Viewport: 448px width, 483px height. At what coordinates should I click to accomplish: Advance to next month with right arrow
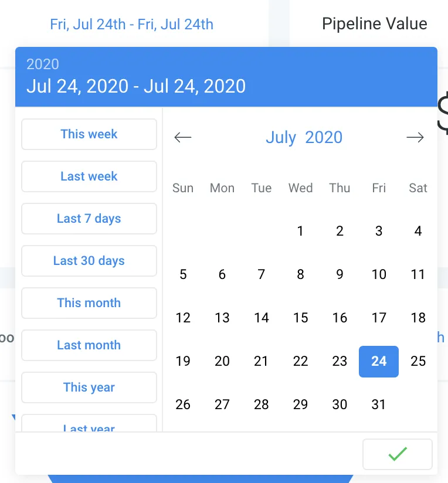(x=415, y=138)
